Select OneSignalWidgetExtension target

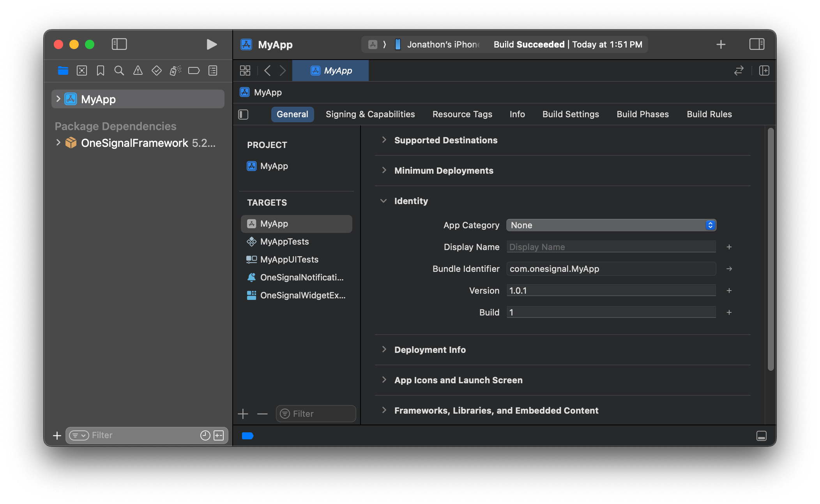[x=296, y=295]
